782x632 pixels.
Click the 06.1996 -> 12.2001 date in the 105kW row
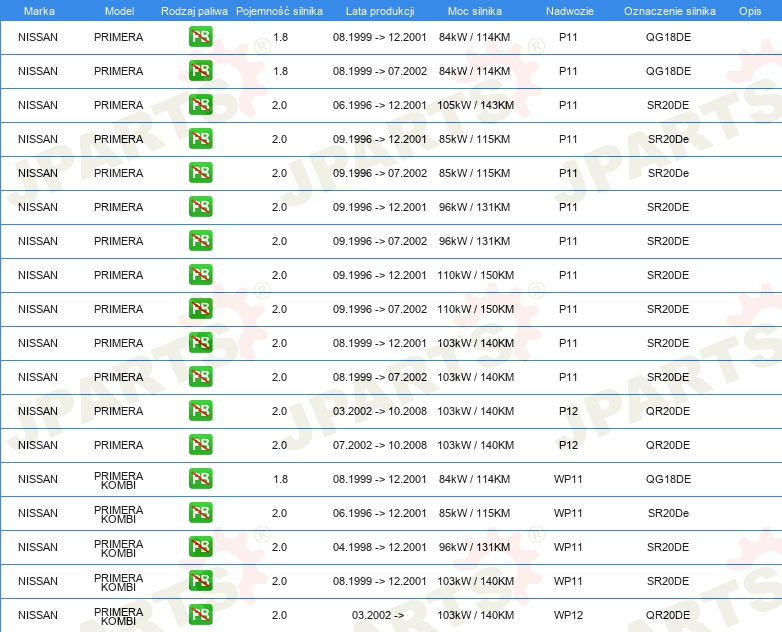(380, 105)
